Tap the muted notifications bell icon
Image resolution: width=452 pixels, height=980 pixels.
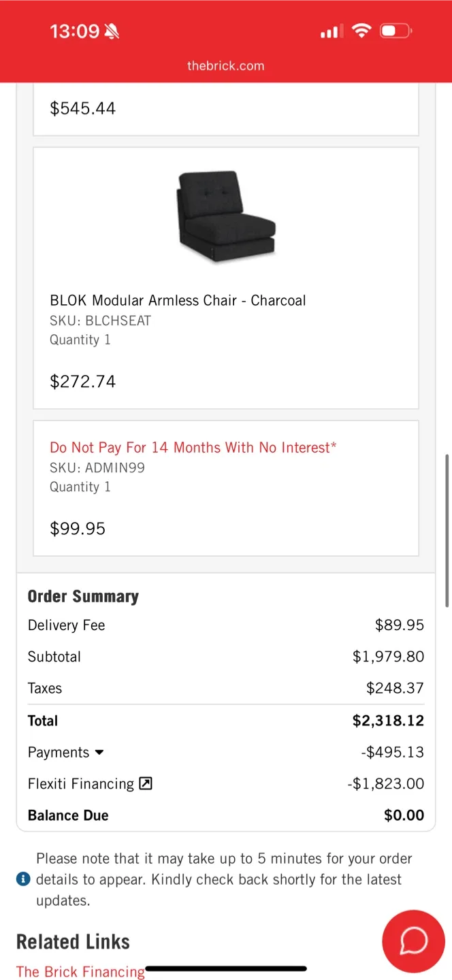(x=111, y=30)
